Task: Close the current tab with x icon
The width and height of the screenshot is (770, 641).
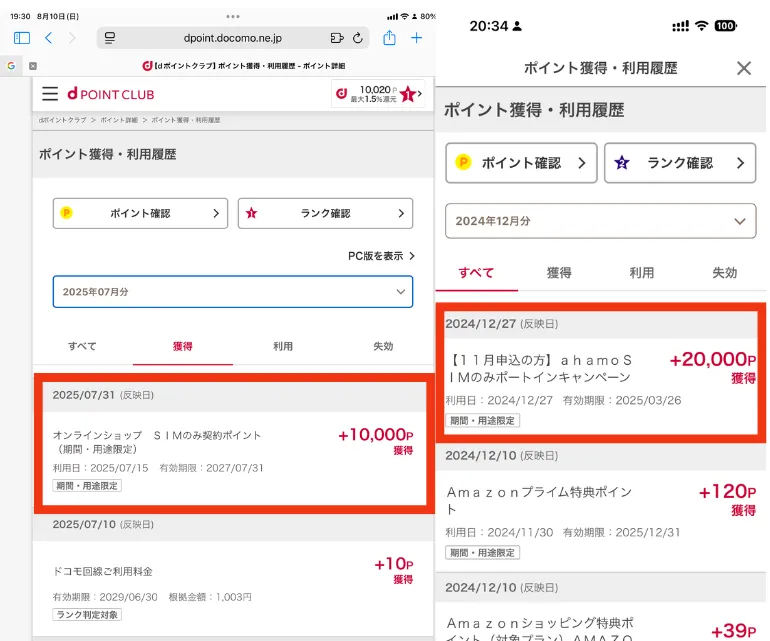Action: point(33,66)
